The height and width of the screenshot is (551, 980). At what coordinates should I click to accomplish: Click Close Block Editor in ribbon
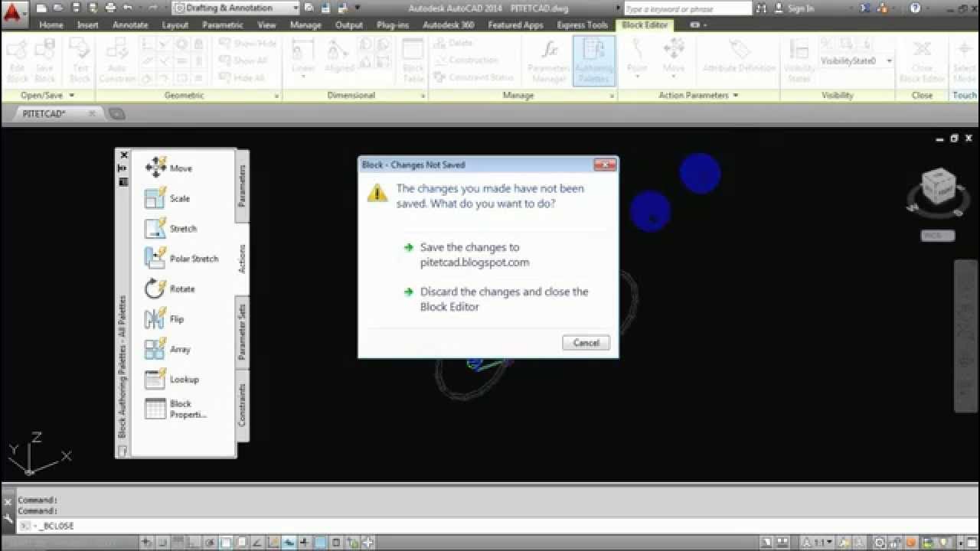922,61
